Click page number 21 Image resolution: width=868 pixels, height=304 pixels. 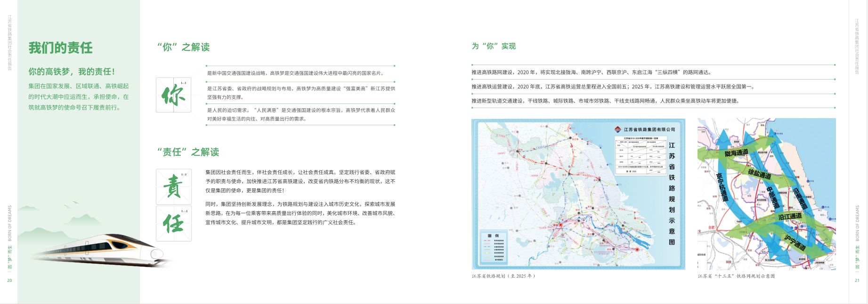(x=857, y=280)
